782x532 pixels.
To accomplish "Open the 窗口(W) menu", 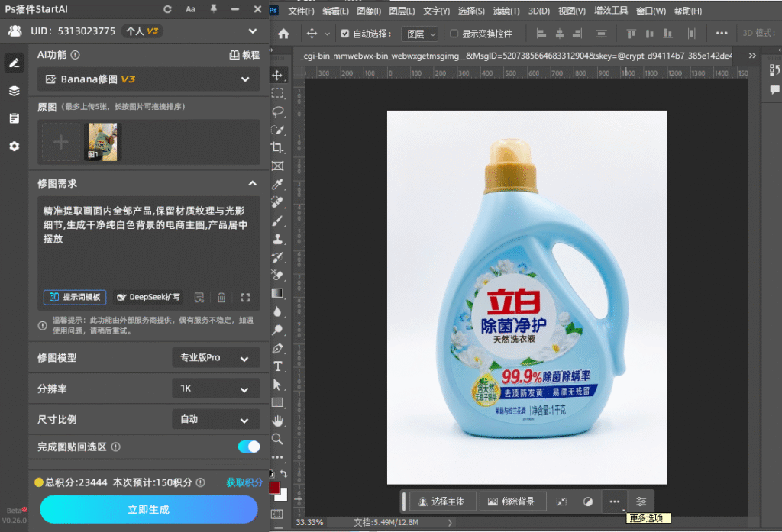I will tap(651, 11).
